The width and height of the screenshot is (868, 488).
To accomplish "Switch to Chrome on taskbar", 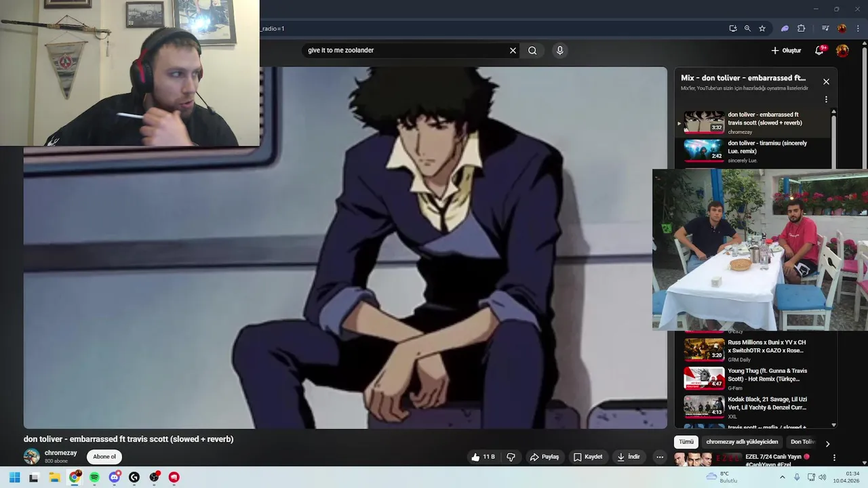I will (x=75, y=477).
